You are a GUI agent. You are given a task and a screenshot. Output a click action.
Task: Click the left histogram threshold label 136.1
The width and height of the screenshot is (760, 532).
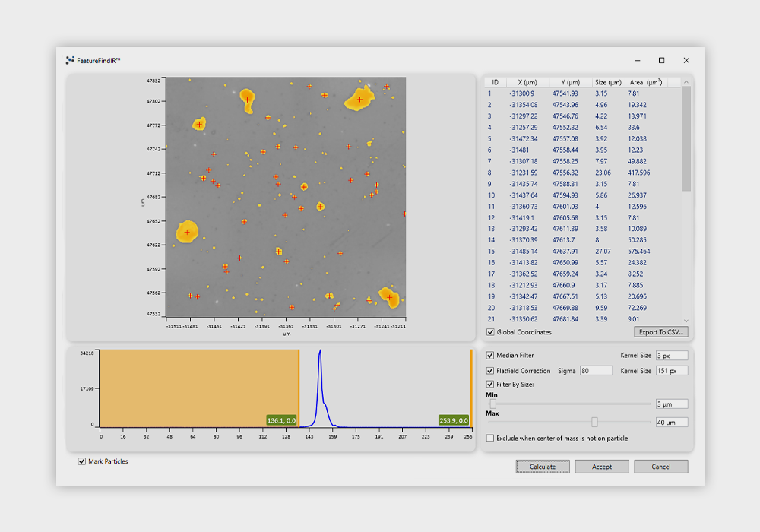(x=281, y=420)
